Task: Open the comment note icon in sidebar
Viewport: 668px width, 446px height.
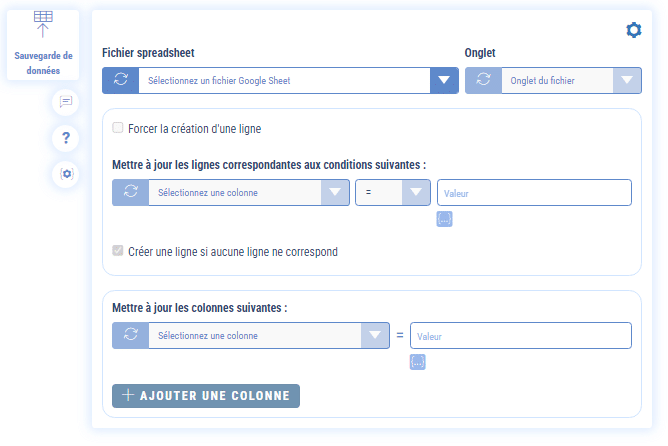Action: pyautogui.click(x=66, y=101)
